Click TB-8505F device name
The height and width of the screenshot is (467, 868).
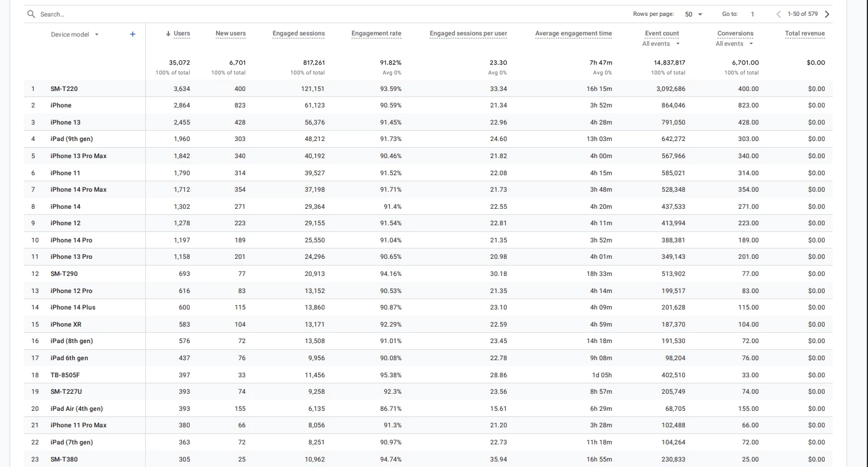pyautogui.click(x=65, y=375)
